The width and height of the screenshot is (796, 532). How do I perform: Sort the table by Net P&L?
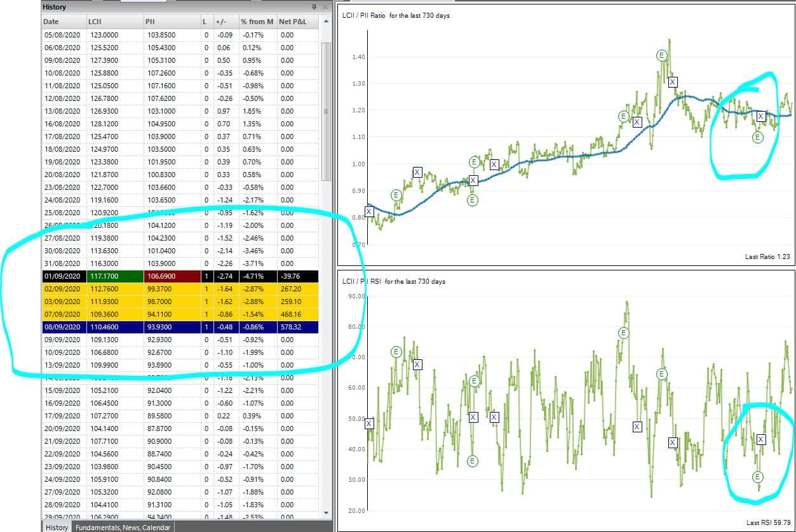294,21
